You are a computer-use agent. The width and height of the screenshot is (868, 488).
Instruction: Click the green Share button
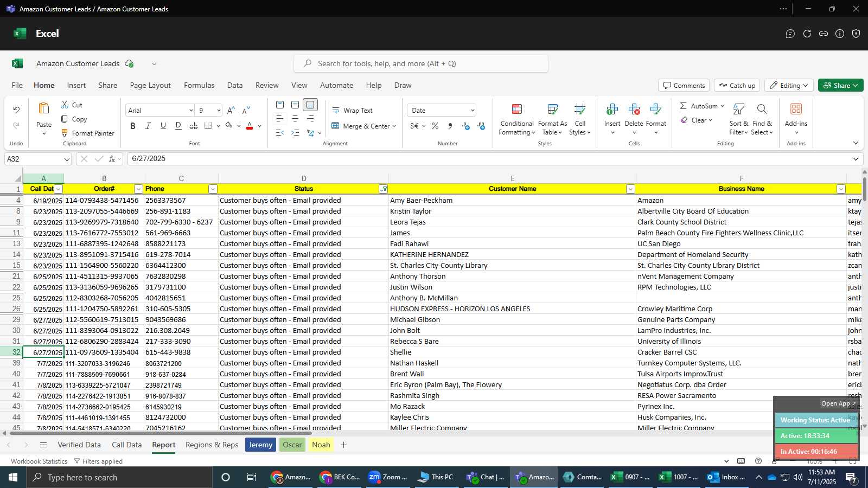tap(840, 85)
